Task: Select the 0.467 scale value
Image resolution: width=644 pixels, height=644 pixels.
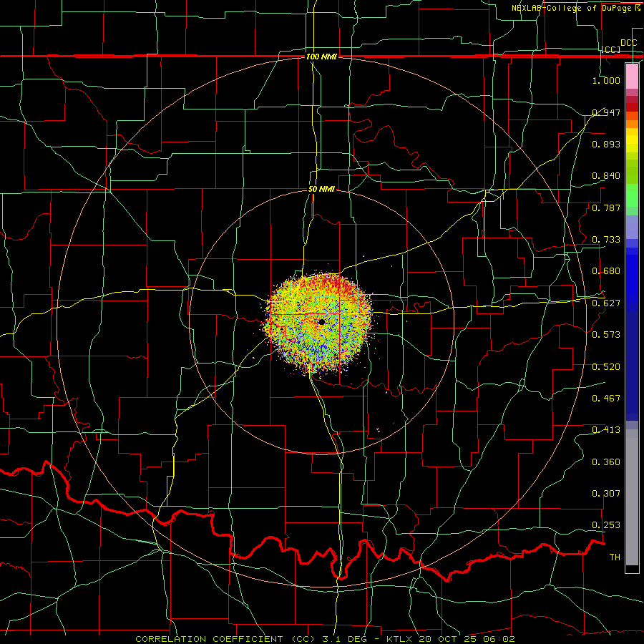Action: pos(606,398)
